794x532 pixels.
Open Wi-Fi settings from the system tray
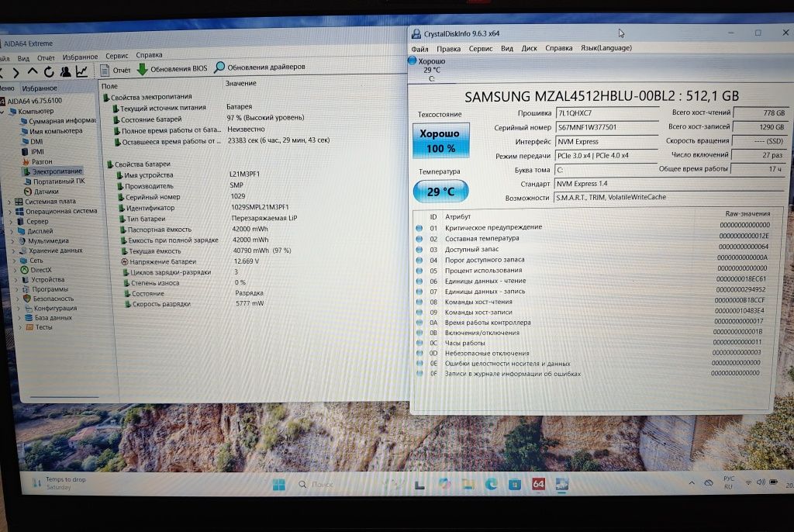click(x=748, y=483)
